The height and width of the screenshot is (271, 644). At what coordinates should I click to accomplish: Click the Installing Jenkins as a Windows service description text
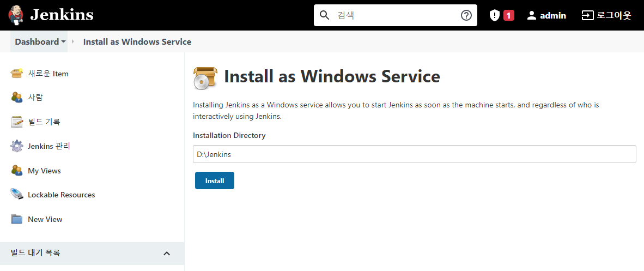pyautogui.click(x=396, y=111)
